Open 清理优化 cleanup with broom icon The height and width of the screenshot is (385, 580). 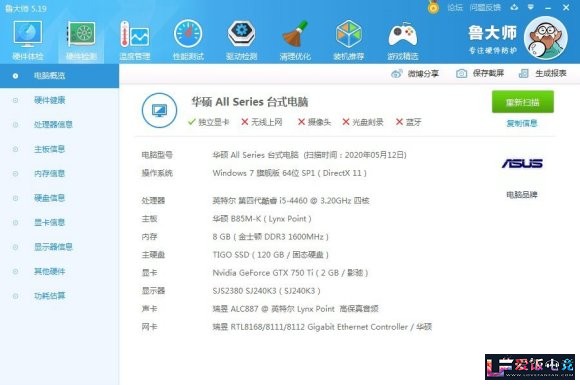(x=295, y=40)
